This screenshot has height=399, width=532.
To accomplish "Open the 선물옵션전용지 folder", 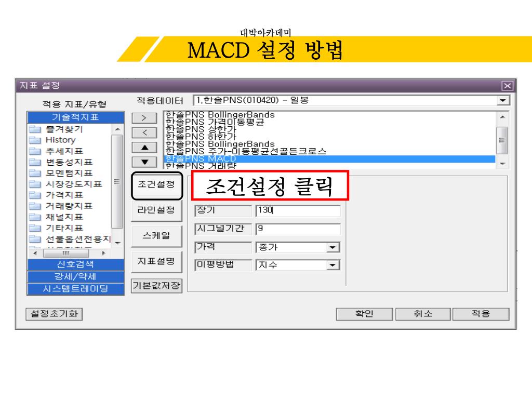I will (70, 239).
